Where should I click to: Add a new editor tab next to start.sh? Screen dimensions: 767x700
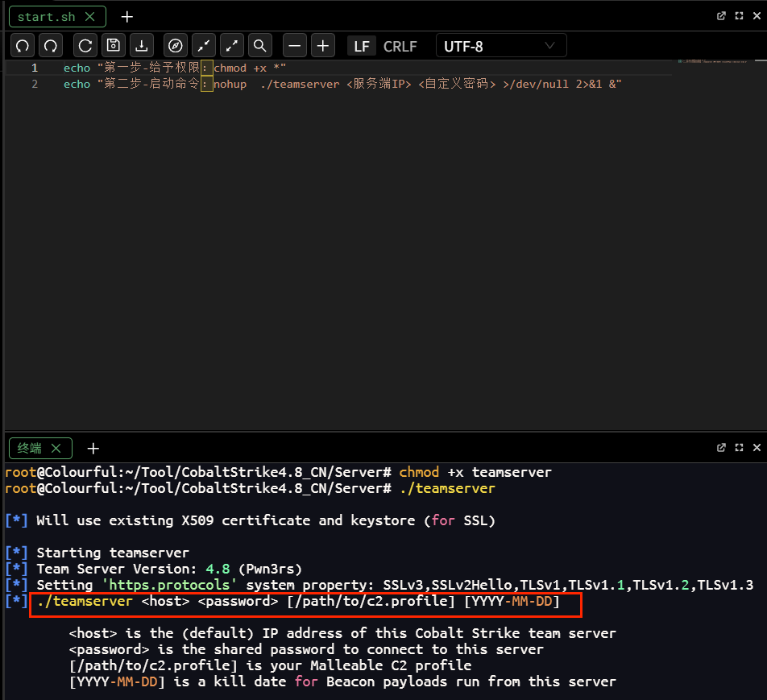[127, 17]
